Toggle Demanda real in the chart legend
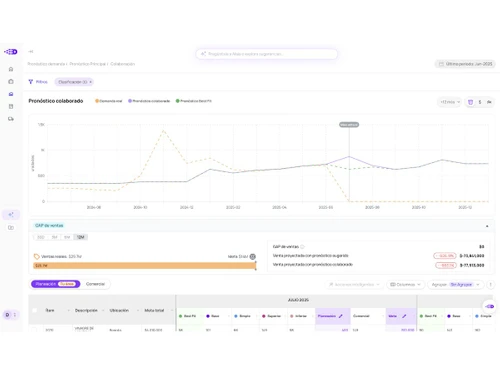 coord(109,101)
